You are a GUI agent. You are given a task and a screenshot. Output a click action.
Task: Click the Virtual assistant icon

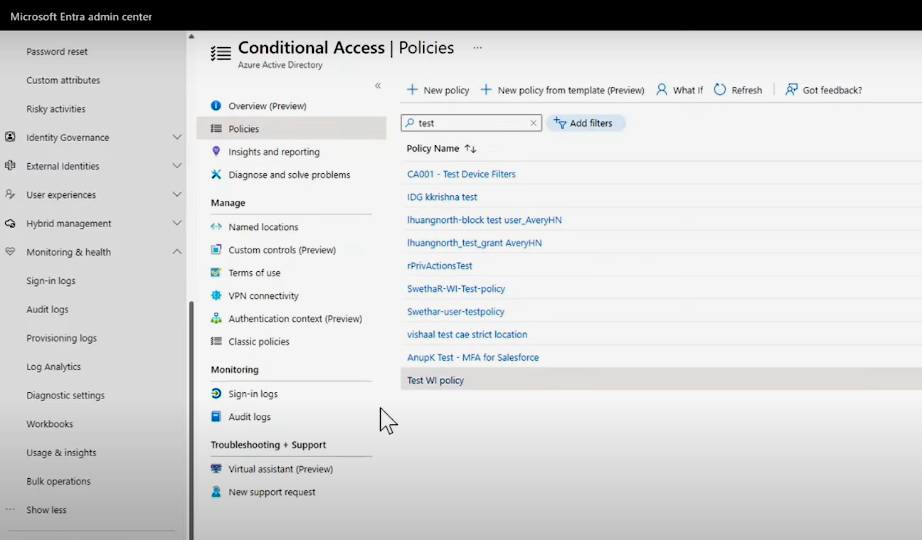pyautogui.click(x=216, y=469)
